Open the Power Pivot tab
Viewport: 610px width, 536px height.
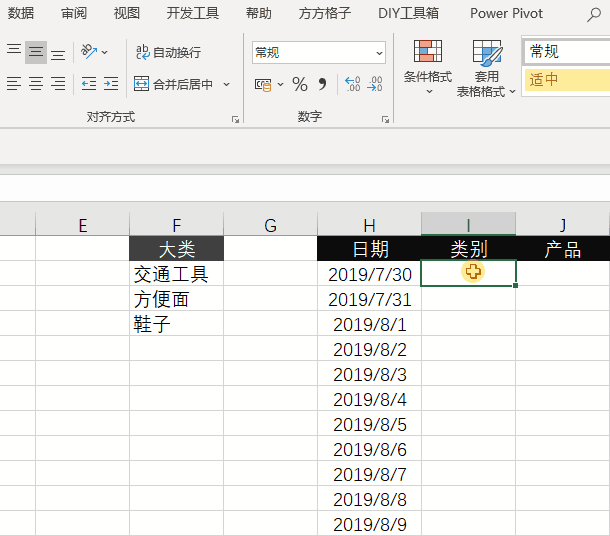(x=506, y=13)
